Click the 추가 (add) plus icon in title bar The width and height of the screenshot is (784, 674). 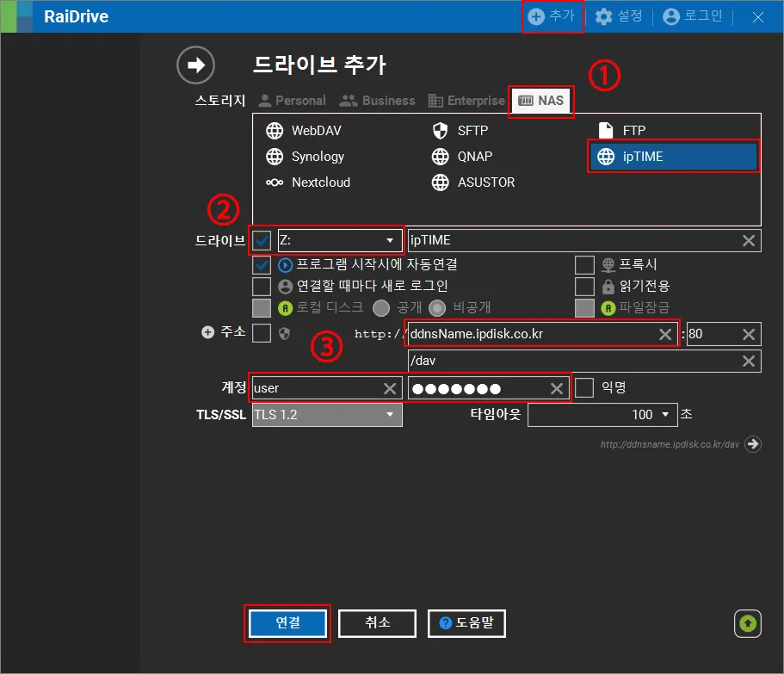pyautogui.click(x=536, y=16)
